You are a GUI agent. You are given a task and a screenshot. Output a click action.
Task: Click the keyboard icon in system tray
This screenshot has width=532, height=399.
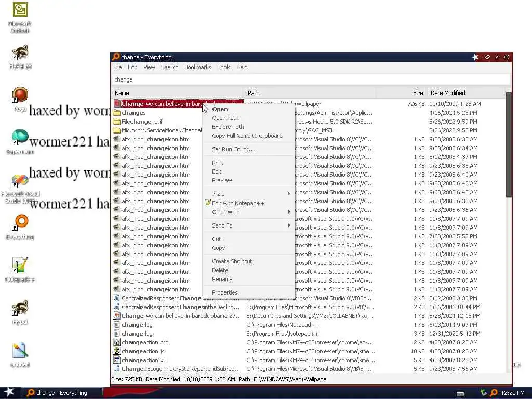pos(460,394)
